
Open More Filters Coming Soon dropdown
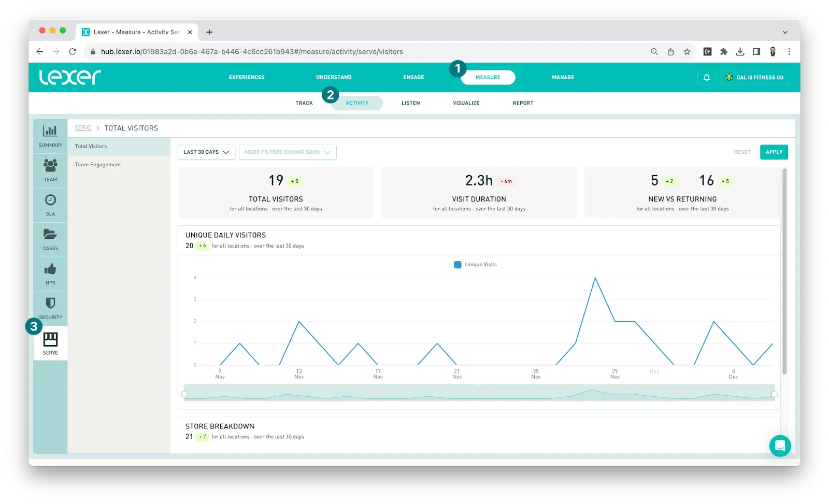click(288, 152)
